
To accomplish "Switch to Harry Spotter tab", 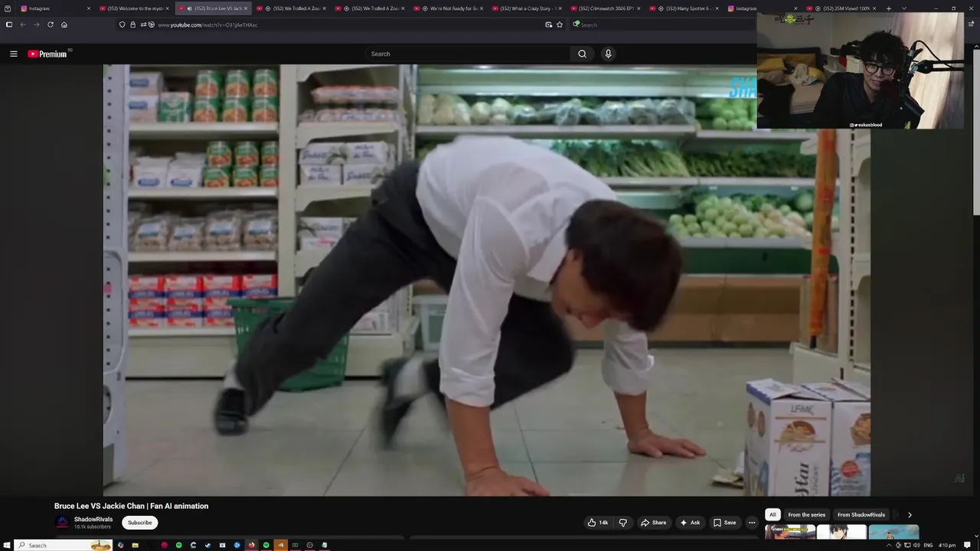I will tap(683, 8).
